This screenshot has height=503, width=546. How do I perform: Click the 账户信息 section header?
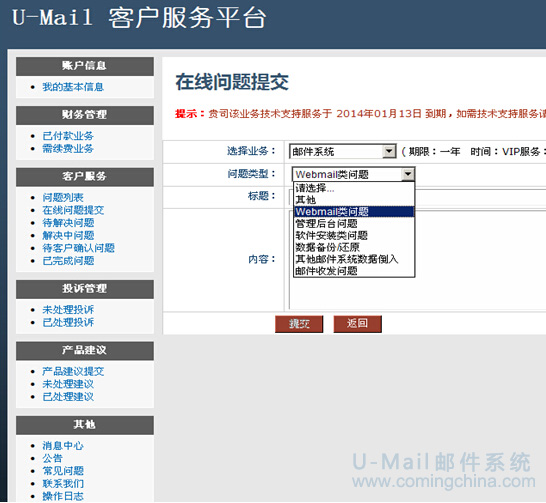point(85,66)
